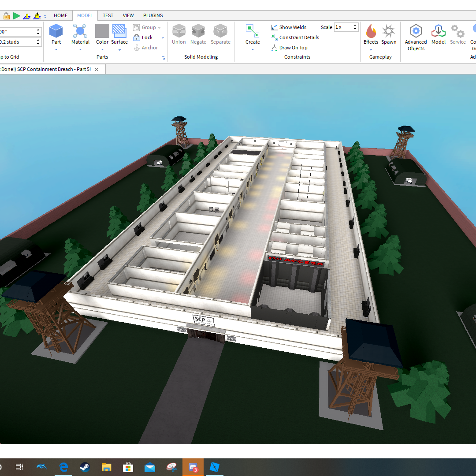Insert a new Part with the blue cube

point(56,31)
